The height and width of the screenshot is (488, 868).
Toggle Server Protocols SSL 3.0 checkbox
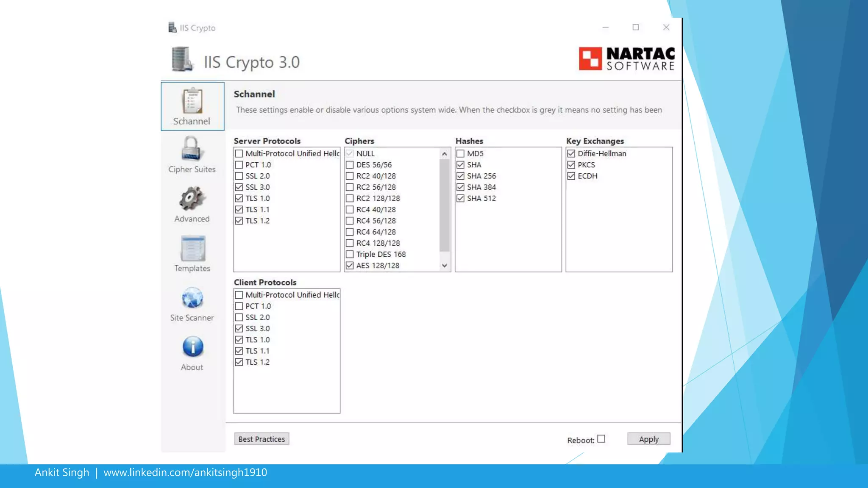click(239, 187)
